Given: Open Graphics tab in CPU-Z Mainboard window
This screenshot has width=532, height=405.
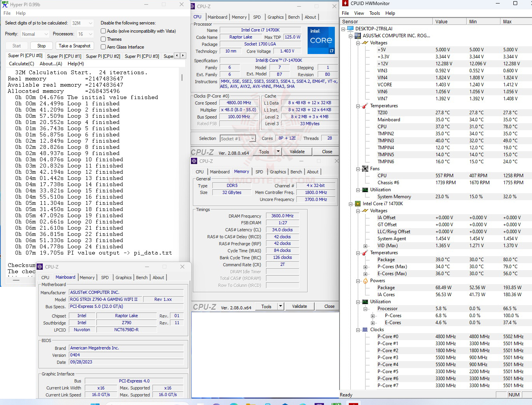Looking at the screenshot, I should click(124, 278).
